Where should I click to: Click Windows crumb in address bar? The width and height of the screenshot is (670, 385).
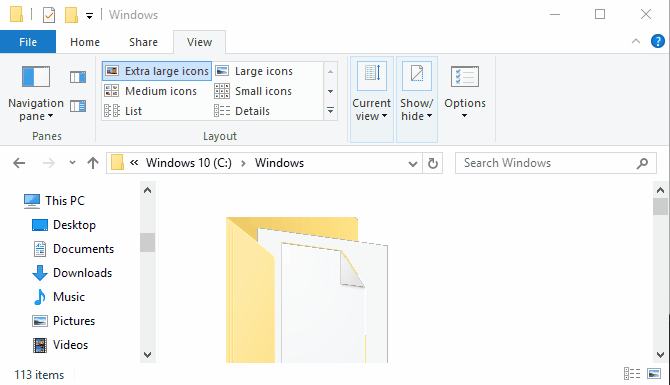point(279,163)
